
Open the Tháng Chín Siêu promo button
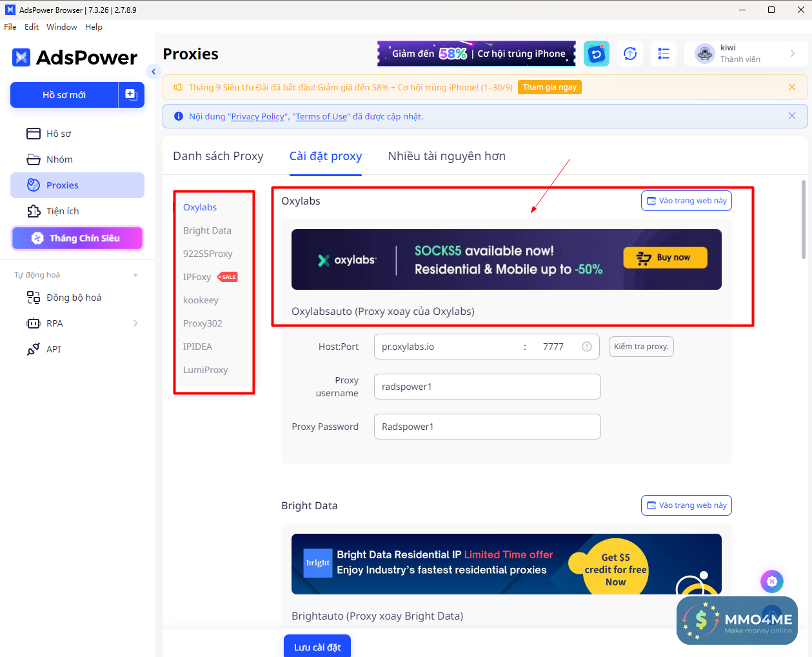coord(77,238)
